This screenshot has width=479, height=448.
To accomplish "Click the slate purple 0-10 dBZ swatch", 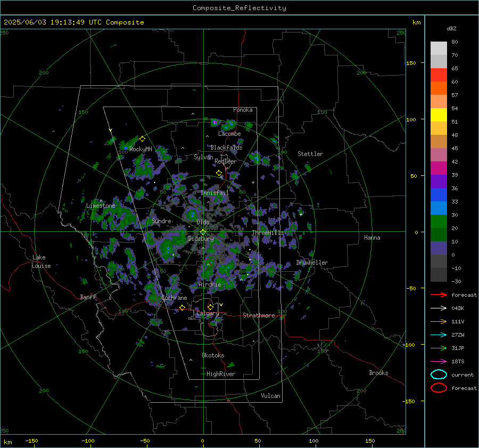I will [x=439, y=248].
